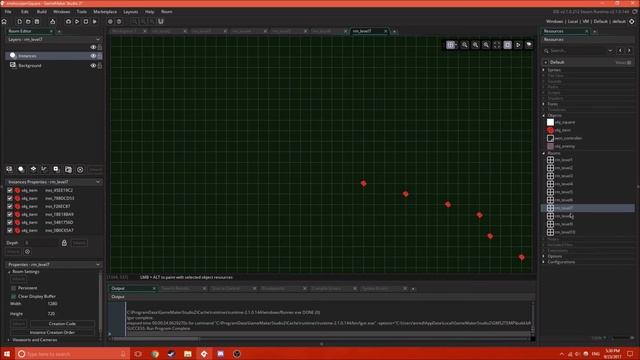Viewport: 640px width, 360px height.
Task: Collapse the Room Settings section
Action: pos(9,272)
